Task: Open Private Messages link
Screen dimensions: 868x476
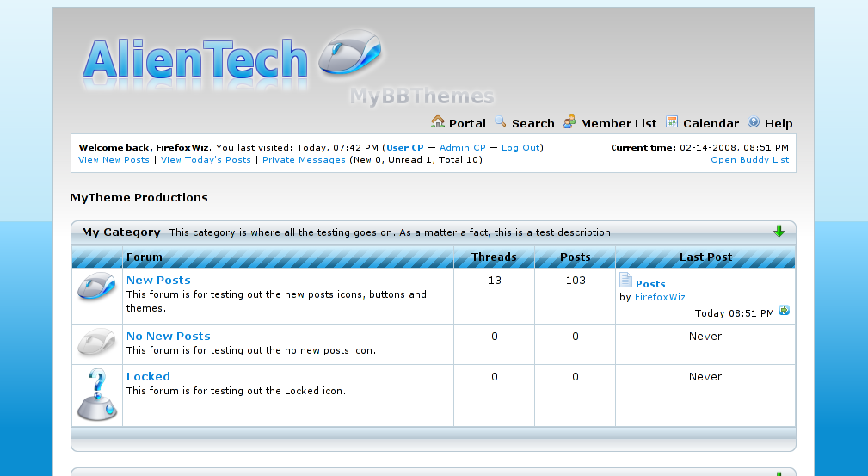Action: (304, 160)
